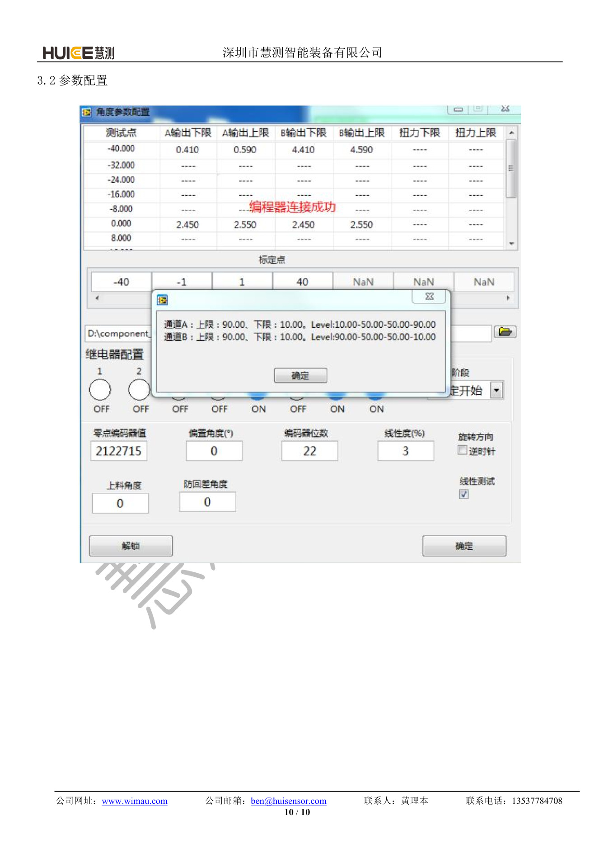The height and width of the screenshot is (868, 613).
Task: Click right arrow of 标定点 scroller
Action: (508, 298)
